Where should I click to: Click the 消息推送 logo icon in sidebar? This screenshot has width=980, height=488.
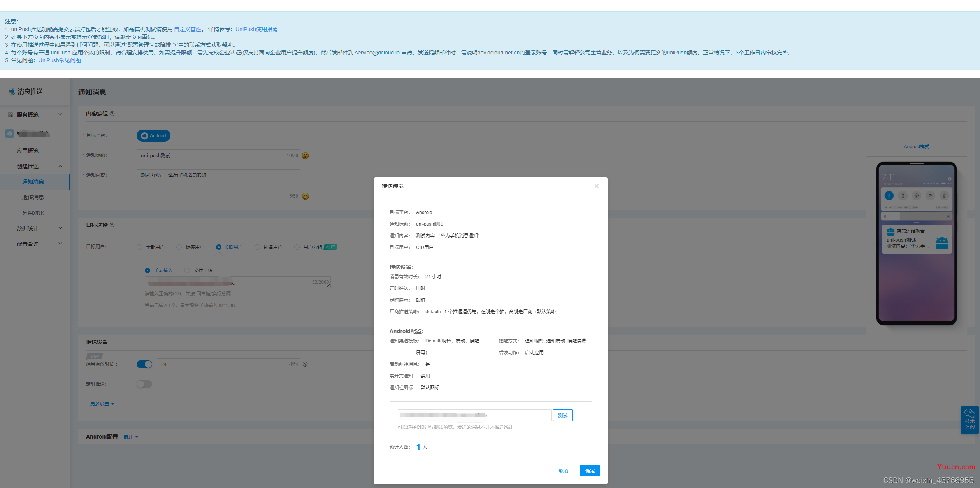12,91
